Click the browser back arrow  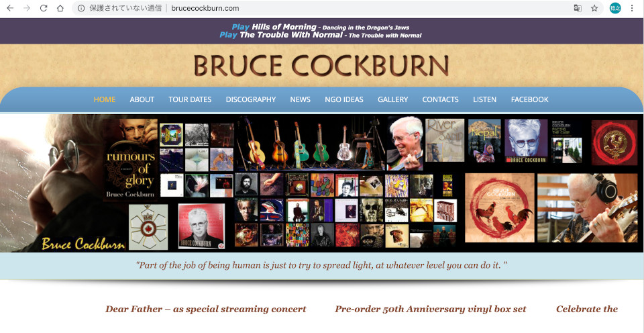(x=10, y=8)
